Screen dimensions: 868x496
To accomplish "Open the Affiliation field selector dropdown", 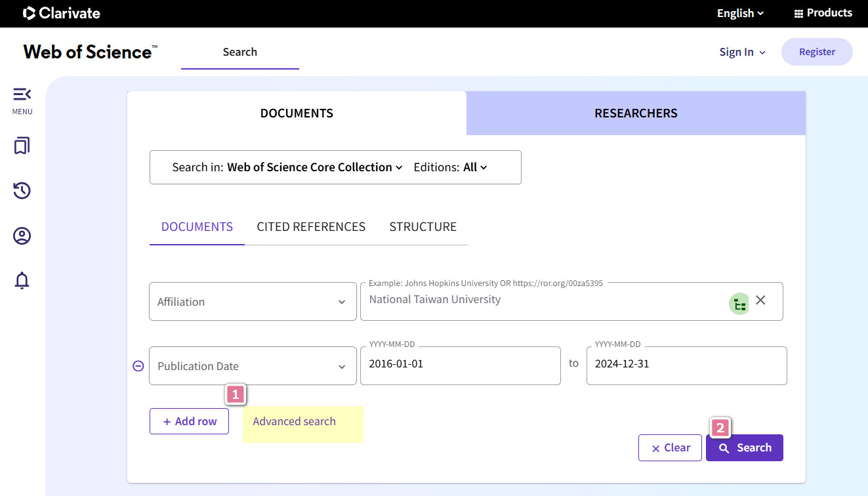I will pyautogui.click(x=253, y=302).
